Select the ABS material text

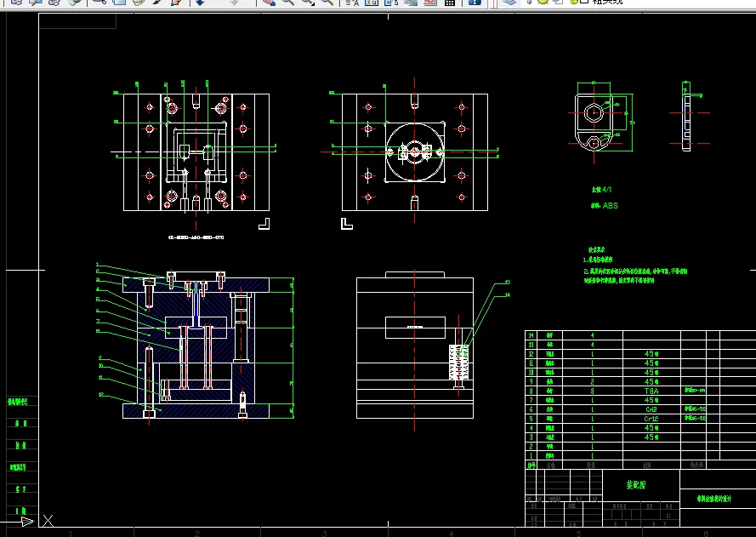(611, 206)
